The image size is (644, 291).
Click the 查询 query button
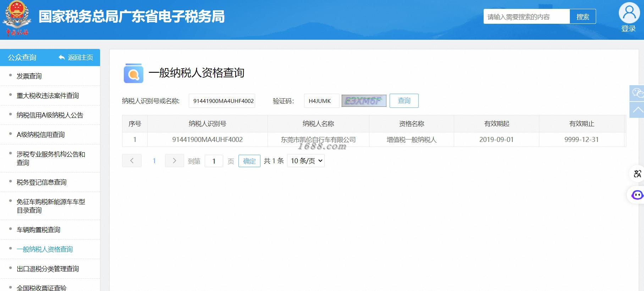pos(404,101)
